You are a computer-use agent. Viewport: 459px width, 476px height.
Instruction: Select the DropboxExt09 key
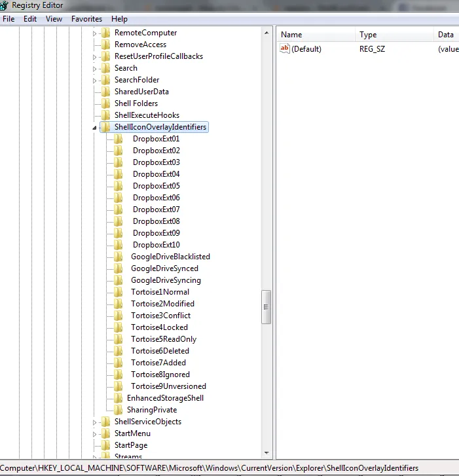[156, 233]
